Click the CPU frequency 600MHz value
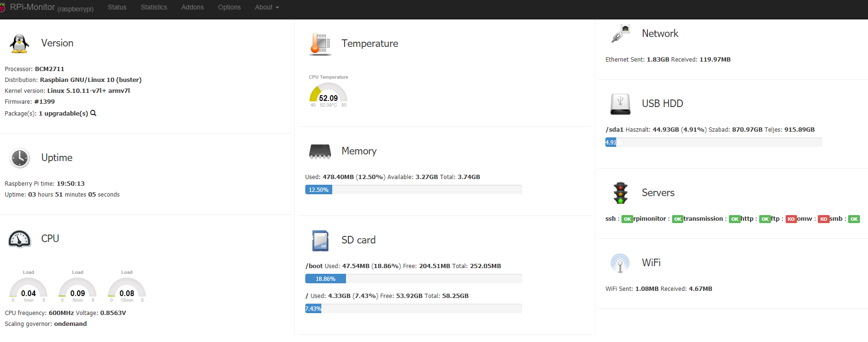This screenshot has height=342, width=868. pos(61,313)
